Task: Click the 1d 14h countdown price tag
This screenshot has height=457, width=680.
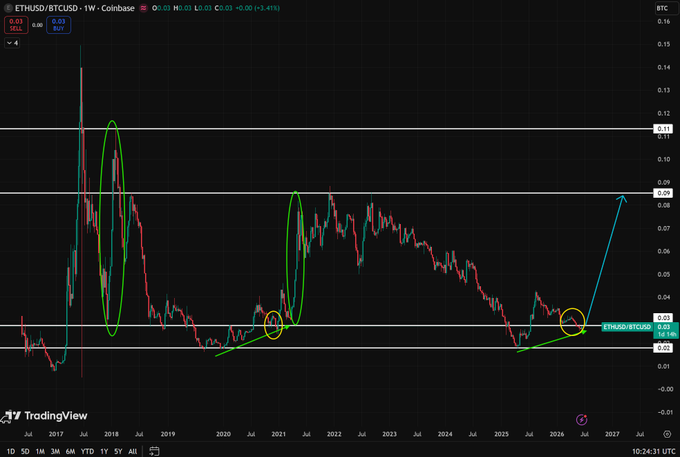Action: click(x=666, y=334)
